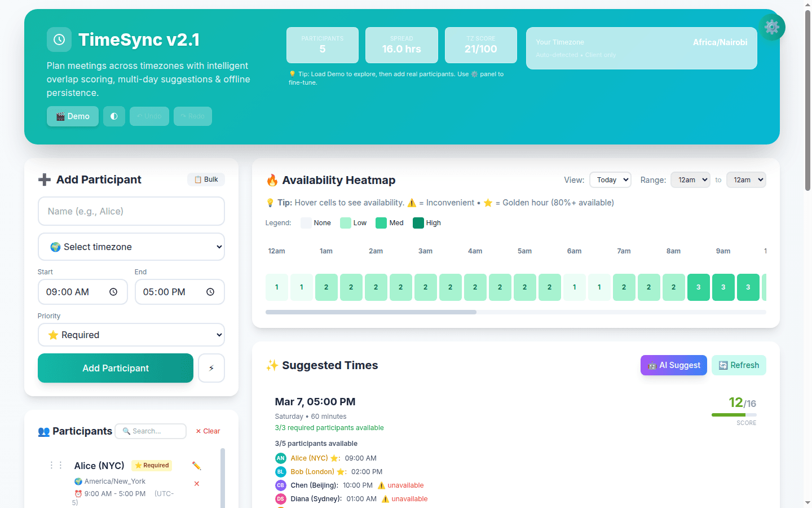
Task: Toggle the dark/light theme button
Action: (x=114, y=116)
